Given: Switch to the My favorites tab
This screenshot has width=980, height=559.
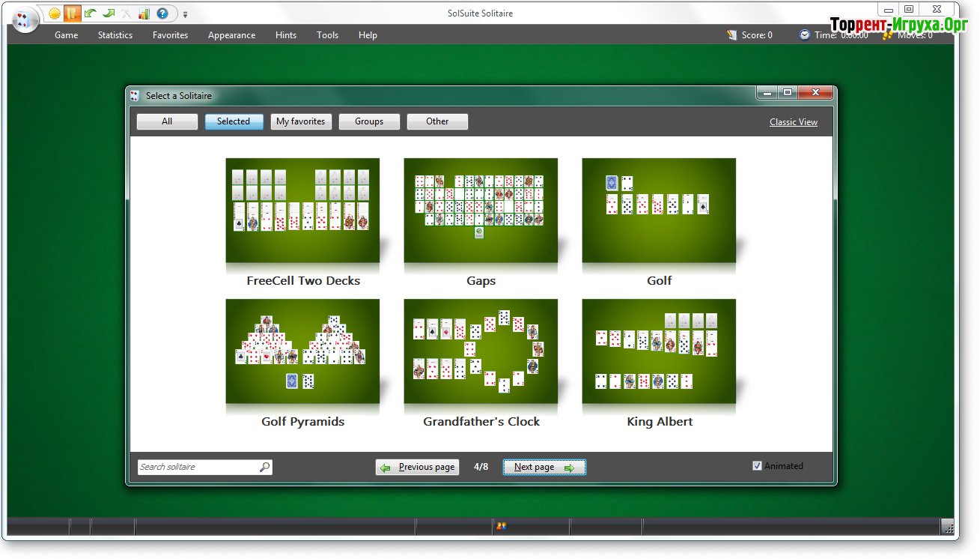Looking at the screenshot, I should [300, 121].
